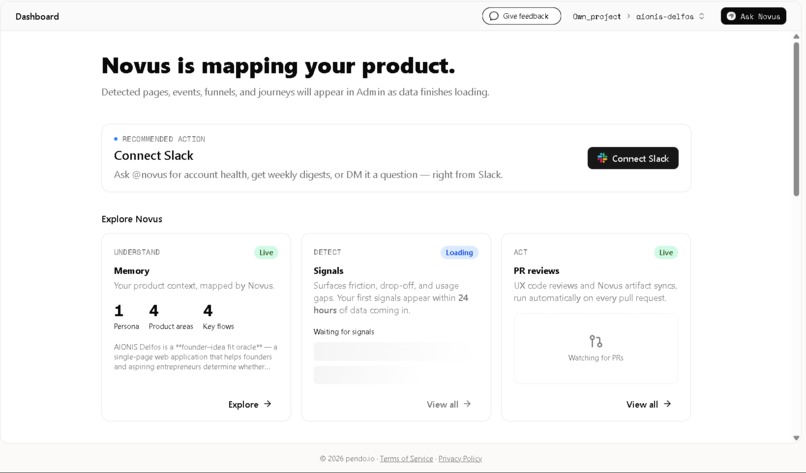Click the Connect Slack button
The image size is (806, 473).
pyautogui.click(x=633, y=158)
